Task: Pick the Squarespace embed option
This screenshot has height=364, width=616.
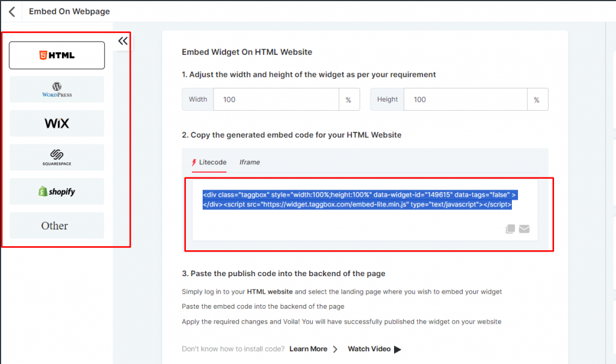Action: (x=57, y=157)
